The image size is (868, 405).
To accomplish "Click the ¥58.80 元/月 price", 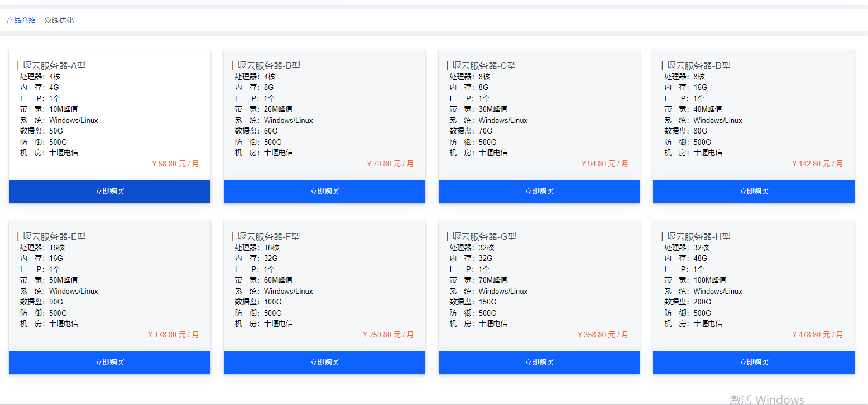I will click(x=175, y=164).
